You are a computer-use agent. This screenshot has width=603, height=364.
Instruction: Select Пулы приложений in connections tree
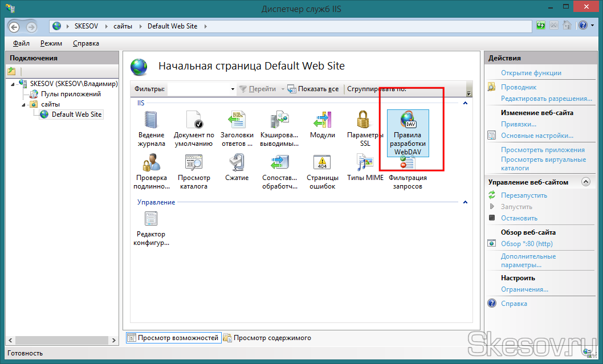point(71,94)
